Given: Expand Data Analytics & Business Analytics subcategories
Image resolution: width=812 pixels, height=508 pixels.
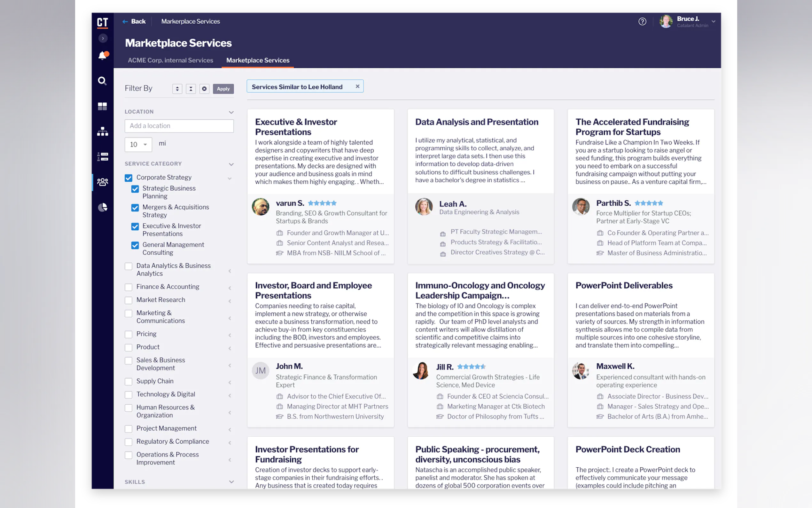Looking at the screenshot, I should coord(230,271).
